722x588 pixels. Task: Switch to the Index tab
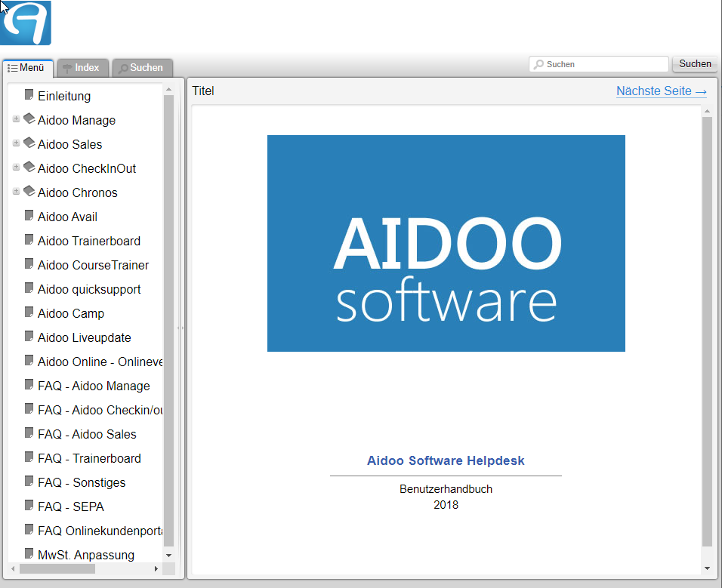tap(83, 68)
